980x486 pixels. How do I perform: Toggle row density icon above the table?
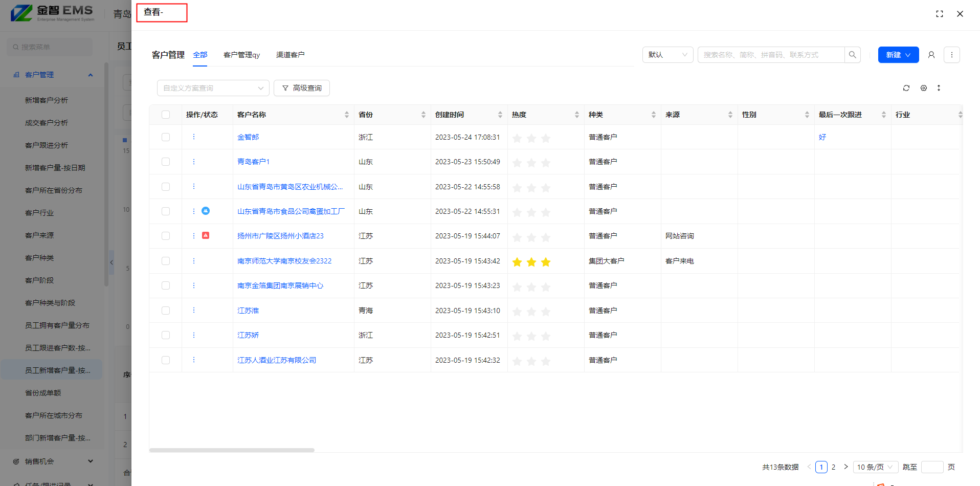point(939,88)
